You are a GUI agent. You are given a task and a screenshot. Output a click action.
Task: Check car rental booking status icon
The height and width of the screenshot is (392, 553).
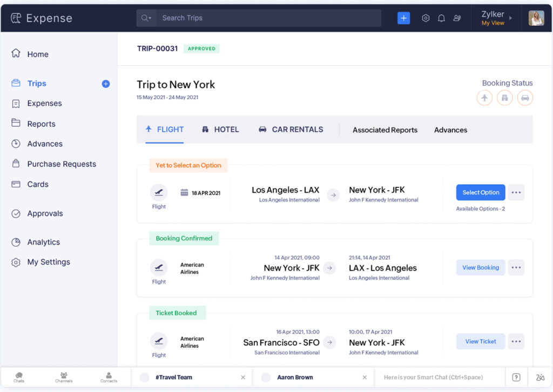(525, 98)
